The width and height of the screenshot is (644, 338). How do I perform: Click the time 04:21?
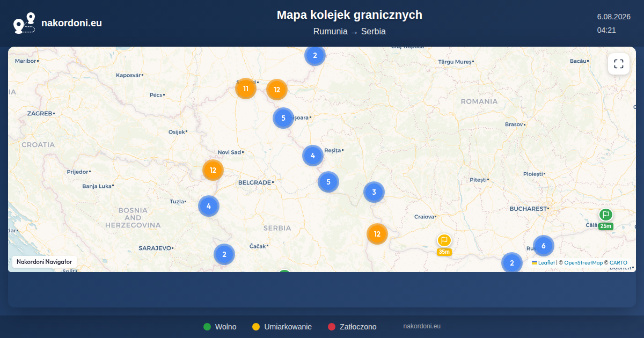(606, 30)
